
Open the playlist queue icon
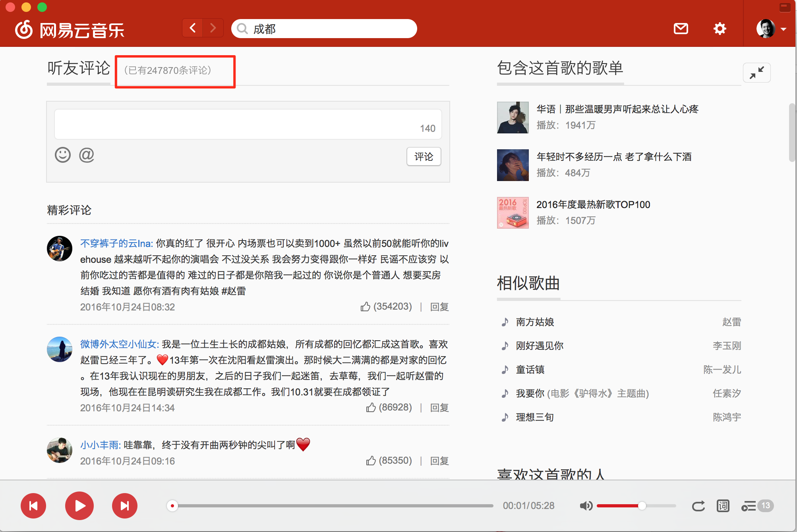749,506
